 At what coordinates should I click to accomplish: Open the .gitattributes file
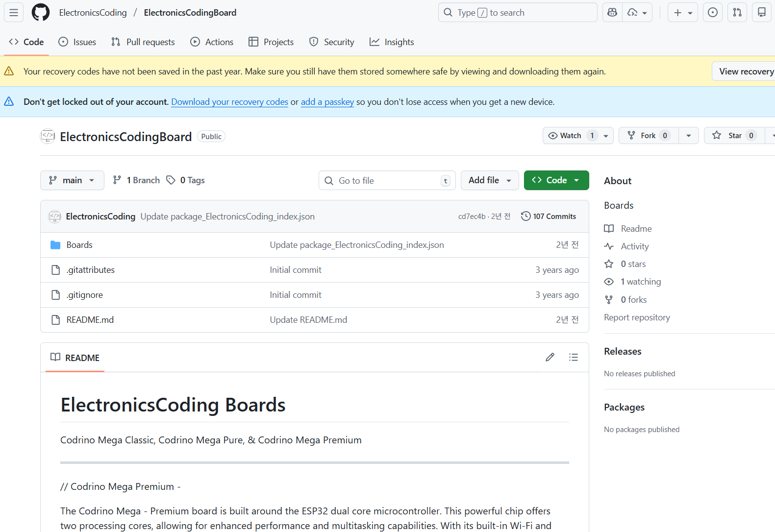pos(91,270)
